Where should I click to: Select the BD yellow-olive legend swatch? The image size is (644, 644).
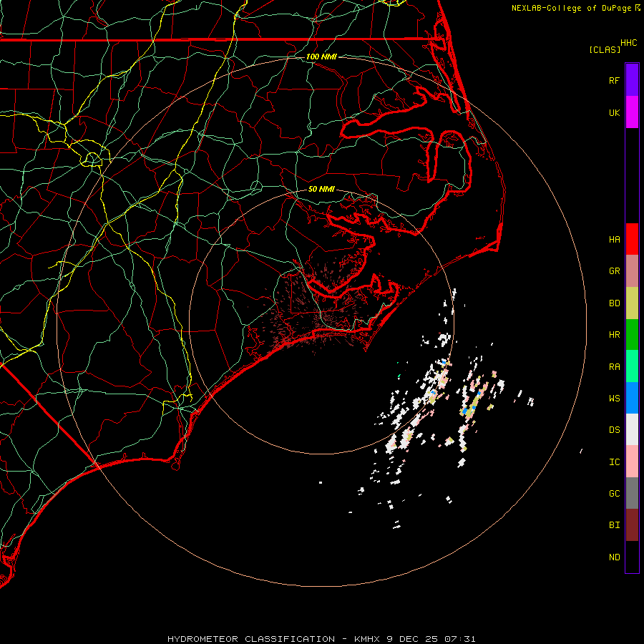[632, 303]
